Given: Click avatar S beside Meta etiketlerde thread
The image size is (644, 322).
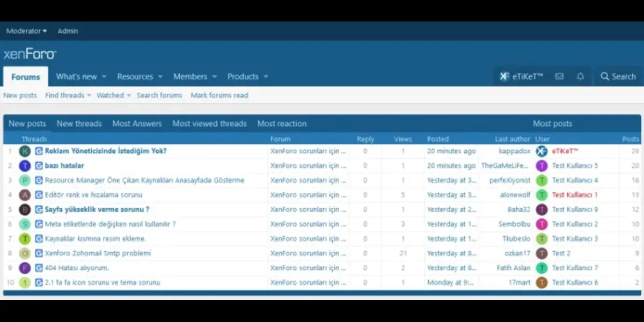Looking at the screenshot, I should 25,224.
